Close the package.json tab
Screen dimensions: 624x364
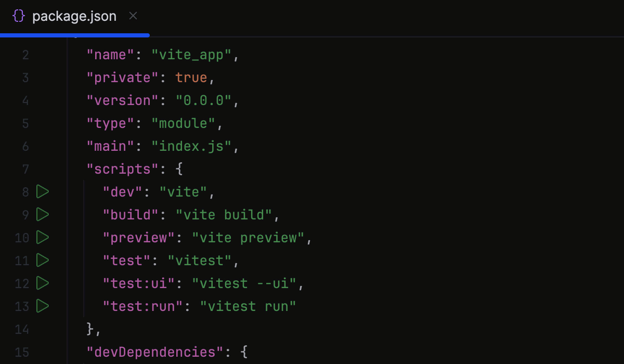pyautogui.click(x=133, y=16)
